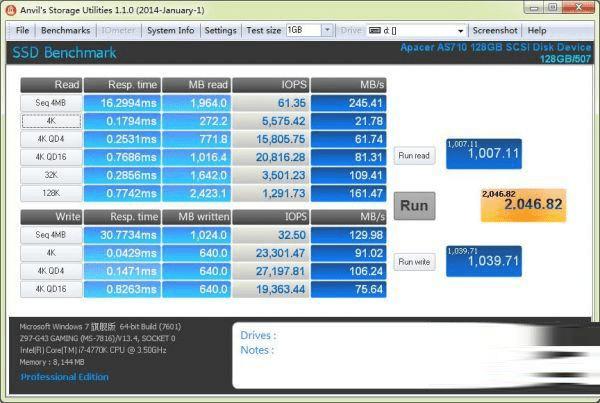Click the Apacer AS710 128GB device name

tap(496, 47)
